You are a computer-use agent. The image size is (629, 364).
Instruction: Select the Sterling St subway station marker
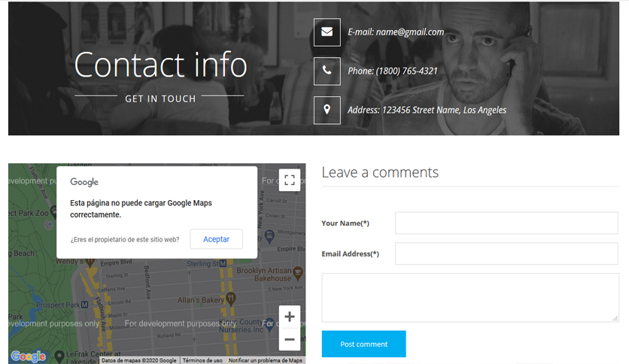pos(223,263)
